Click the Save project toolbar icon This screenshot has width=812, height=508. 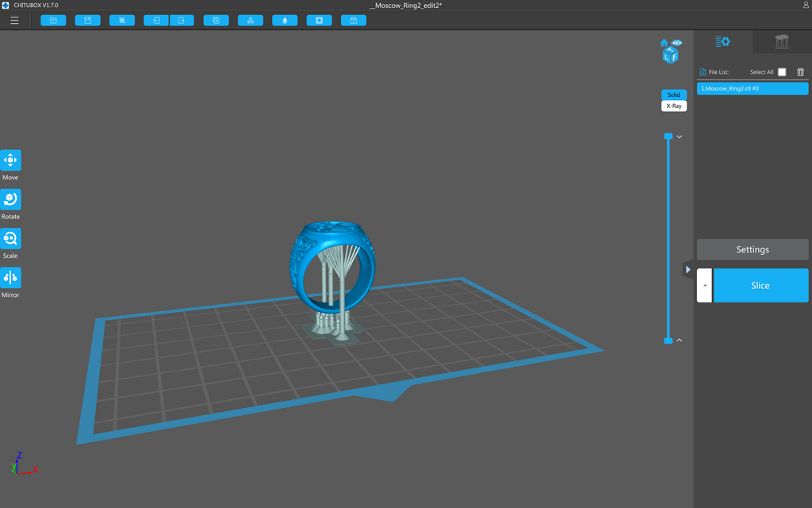point(87,20)
